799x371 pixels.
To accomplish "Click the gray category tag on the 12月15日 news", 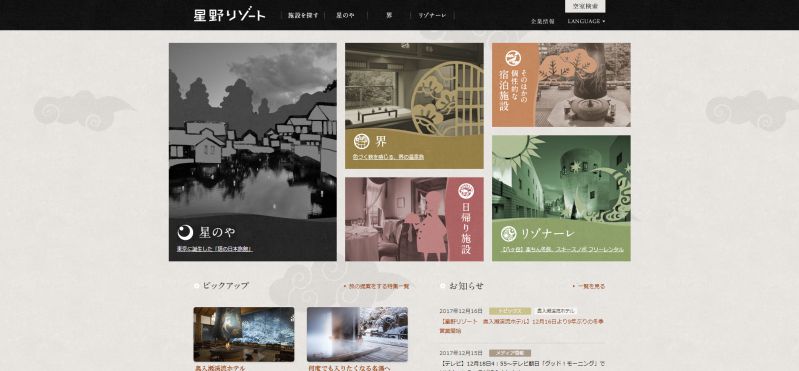I will tap(510, 353).
